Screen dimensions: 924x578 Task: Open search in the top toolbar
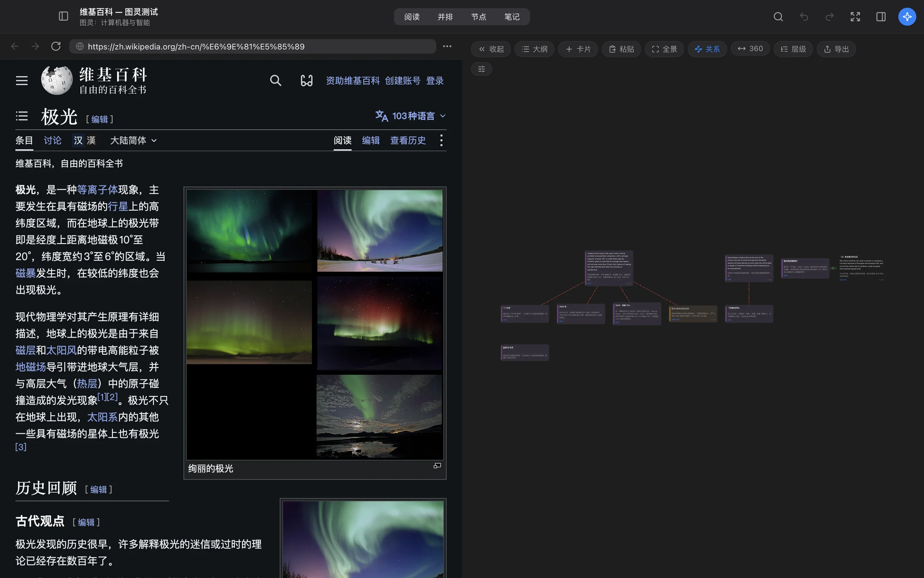[x=778, y=17]
